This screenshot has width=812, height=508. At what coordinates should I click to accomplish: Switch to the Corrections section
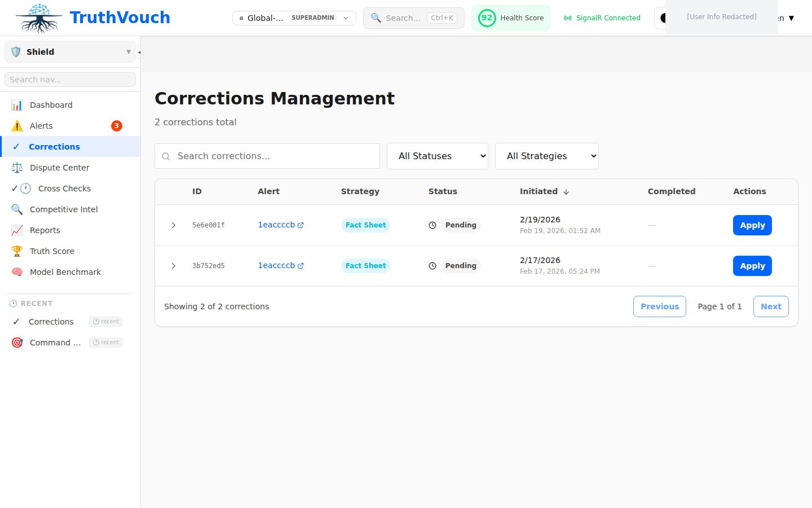[54, 146]
